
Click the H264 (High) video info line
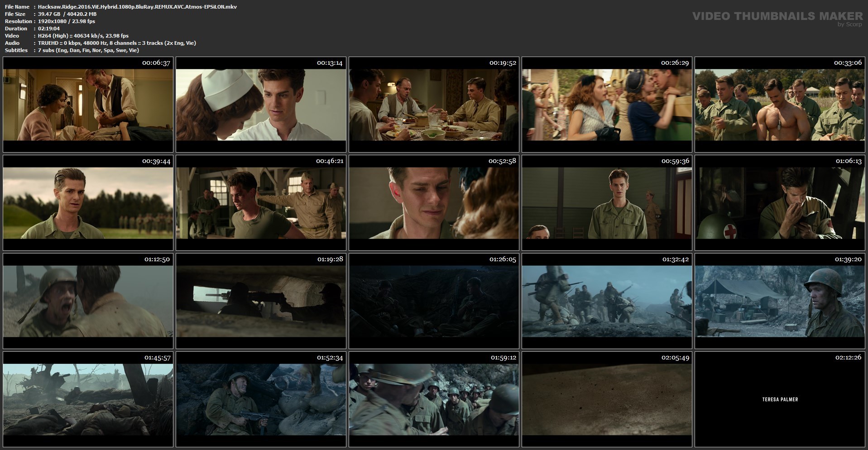tap(83, 36)
